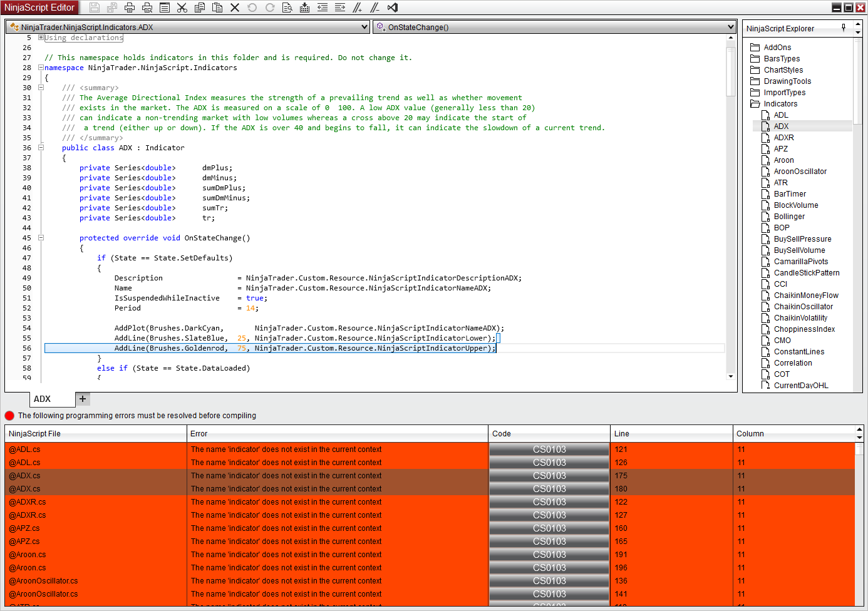Click the Find document-search icon
868x611 pixels.
click(287, 8)
